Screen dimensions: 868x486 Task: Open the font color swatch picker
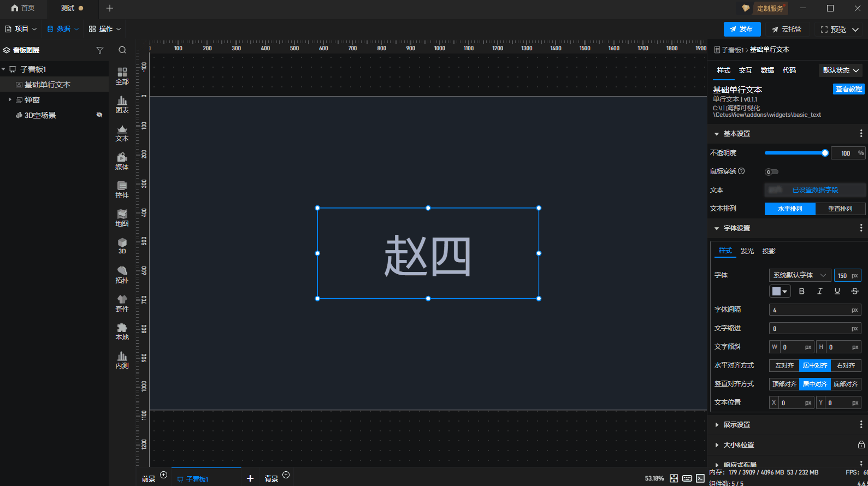[x=780, y=292]
